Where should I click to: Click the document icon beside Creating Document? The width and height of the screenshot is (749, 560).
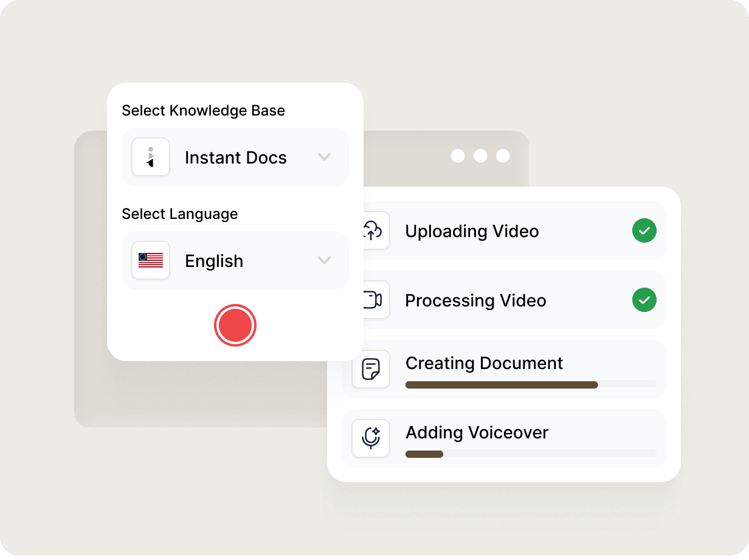(371, 368)
